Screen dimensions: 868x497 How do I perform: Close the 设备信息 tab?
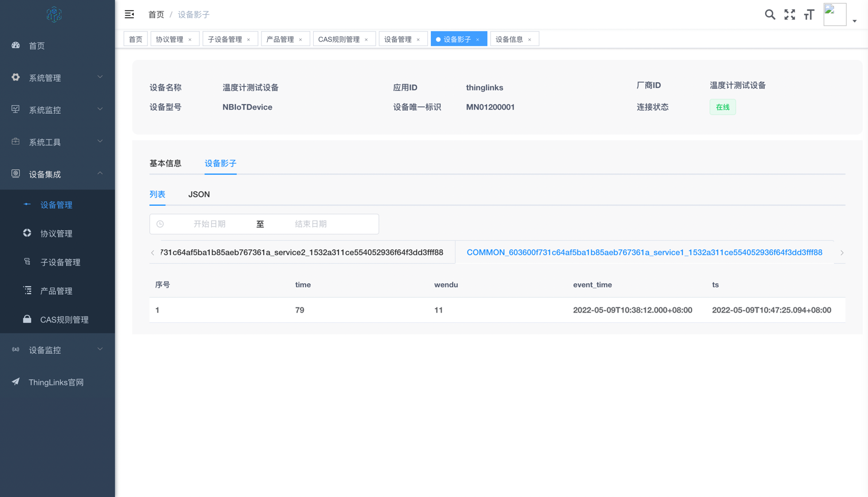pyautogui.click(x=530, y=40)
